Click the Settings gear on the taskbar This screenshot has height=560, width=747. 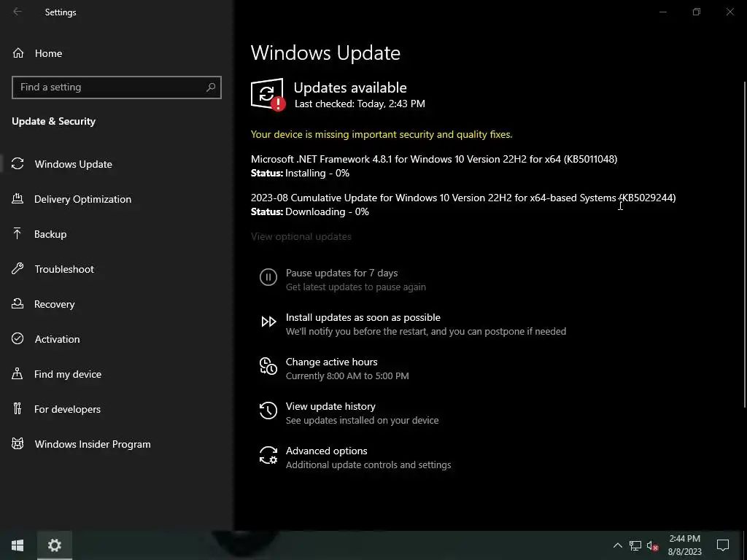tap(54, 545)
